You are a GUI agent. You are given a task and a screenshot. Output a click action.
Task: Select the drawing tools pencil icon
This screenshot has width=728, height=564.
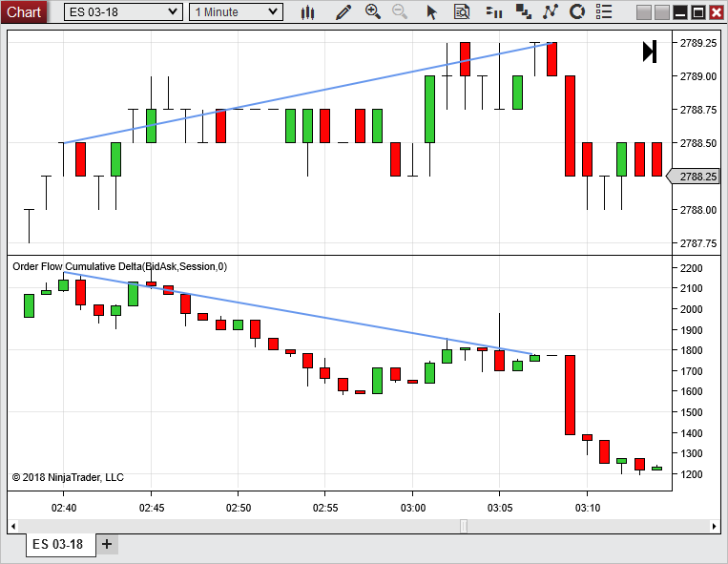tap(343, 12)
